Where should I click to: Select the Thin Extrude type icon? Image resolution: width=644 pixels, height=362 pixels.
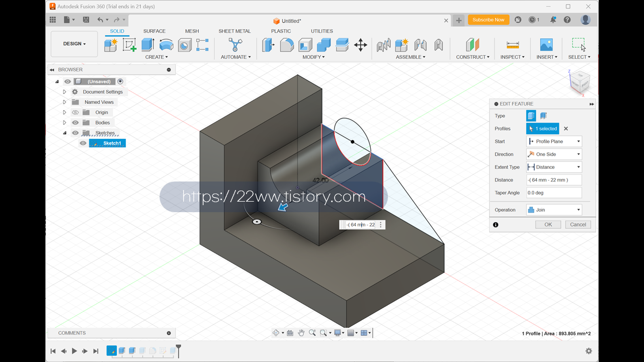point(543,116)
